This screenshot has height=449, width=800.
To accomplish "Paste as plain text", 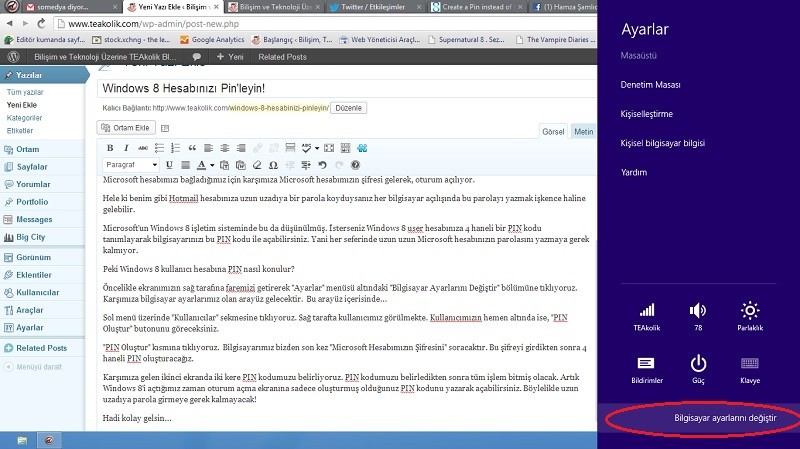I will click(224, 165).
